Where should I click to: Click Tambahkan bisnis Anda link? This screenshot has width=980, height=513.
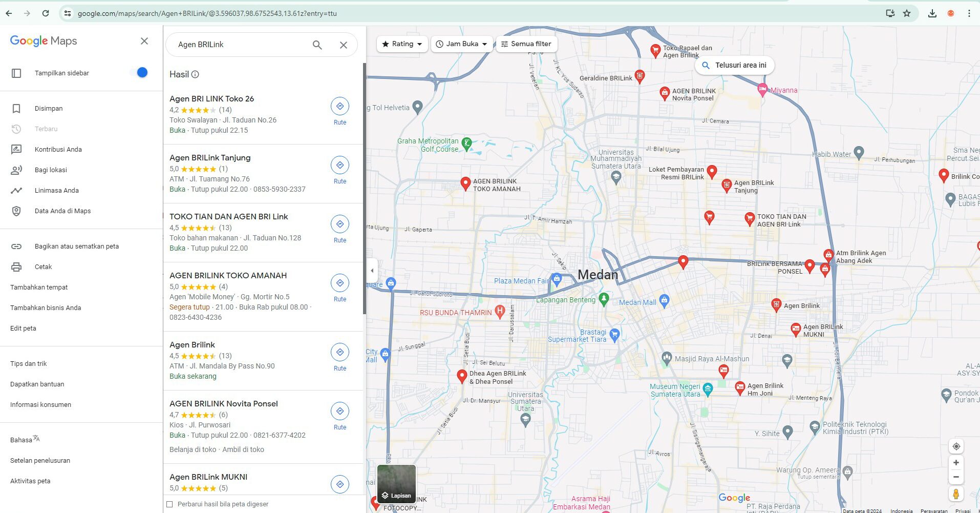tap(46, 307)
